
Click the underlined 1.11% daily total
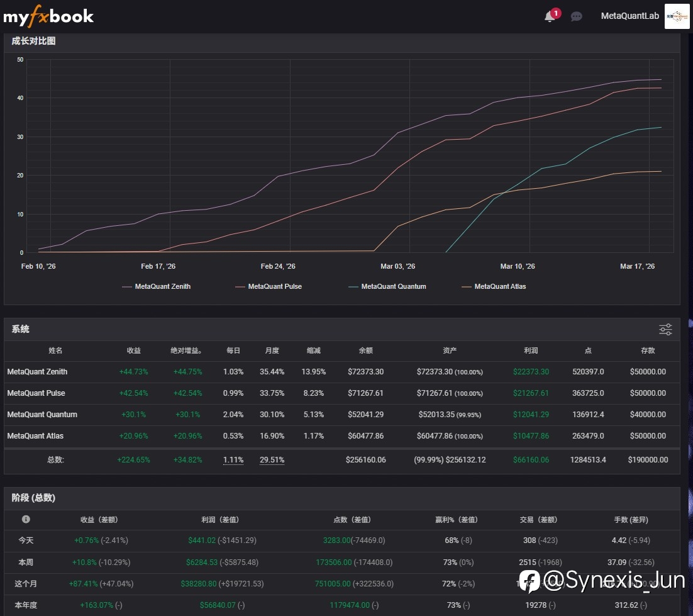233,460
